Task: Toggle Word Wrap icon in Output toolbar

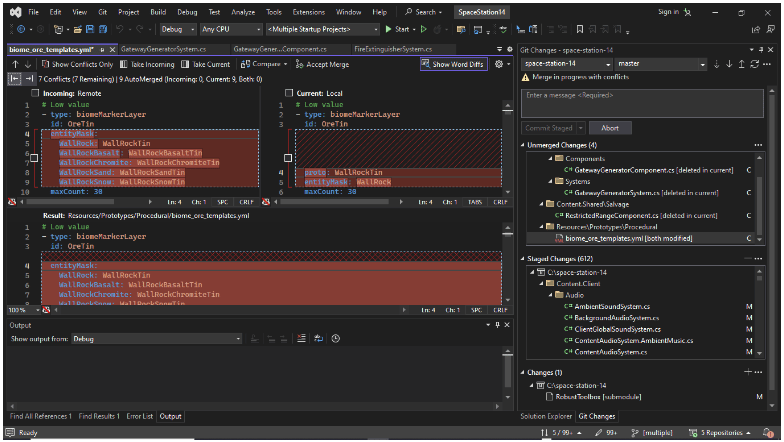Action: (318, 338)
